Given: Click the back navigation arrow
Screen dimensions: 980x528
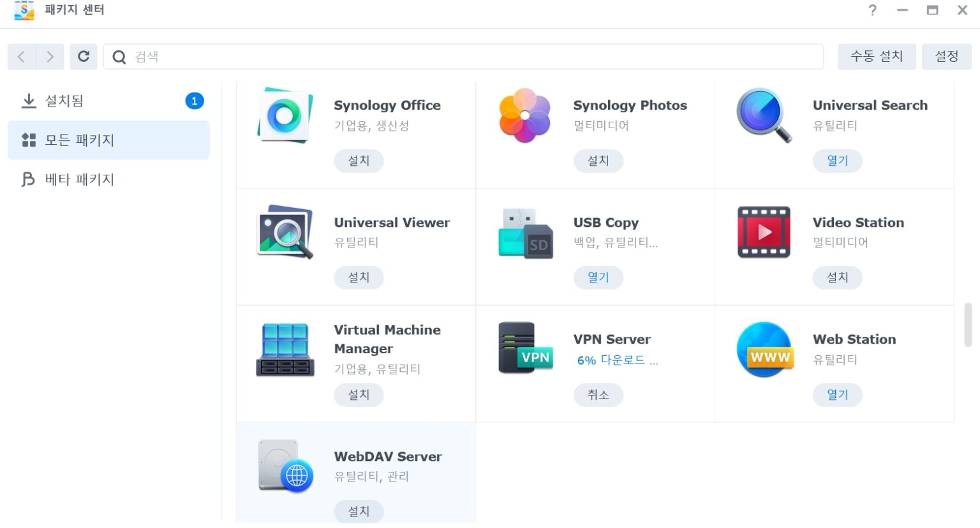Looking at the screenshot, I should [22, 57].
